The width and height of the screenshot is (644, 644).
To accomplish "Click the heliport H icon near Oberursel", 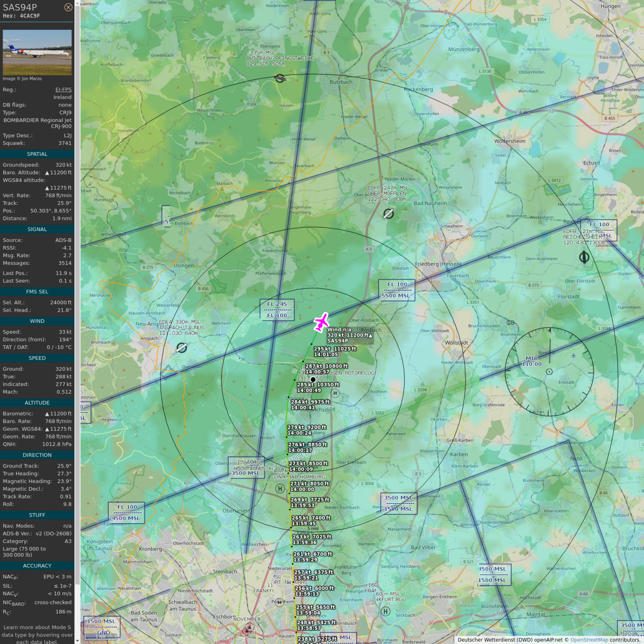I will click(280, 489).
